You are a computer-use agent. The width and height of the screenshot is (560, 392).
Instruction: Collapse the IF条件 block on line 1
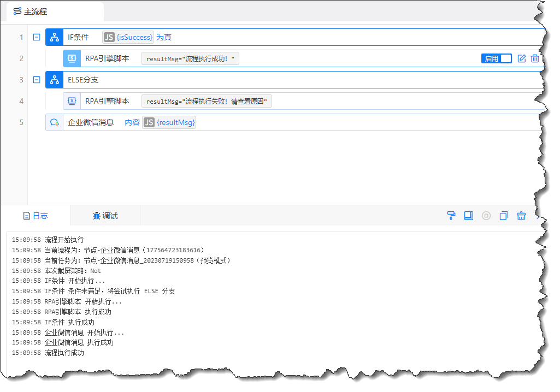click(37, 37)
